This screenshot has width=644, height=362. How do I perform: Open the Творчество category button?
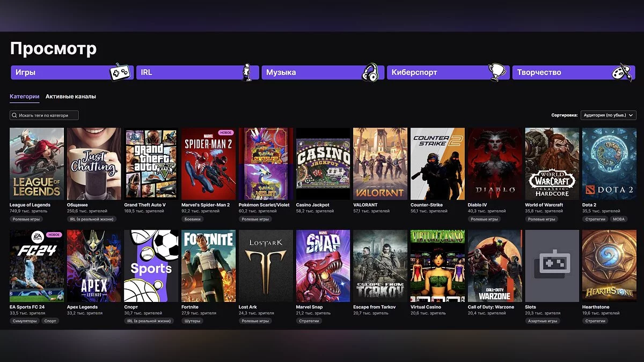pos(574,72)
